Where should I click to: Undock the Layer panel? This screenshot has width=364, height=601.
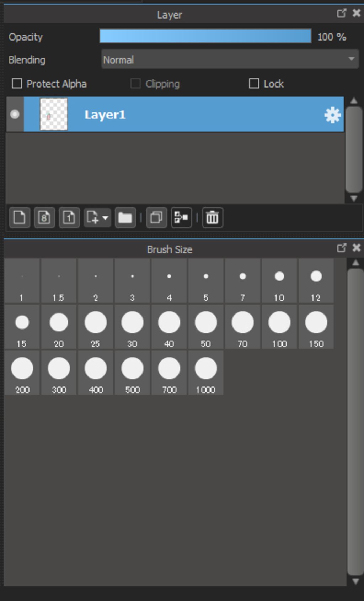(342, 13)
